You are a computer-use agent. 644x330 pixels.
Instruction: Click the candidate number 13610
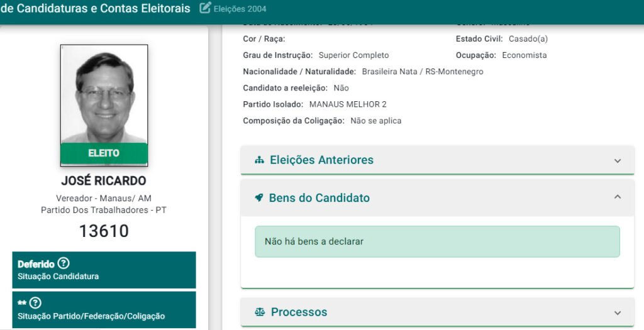(104, 231)
